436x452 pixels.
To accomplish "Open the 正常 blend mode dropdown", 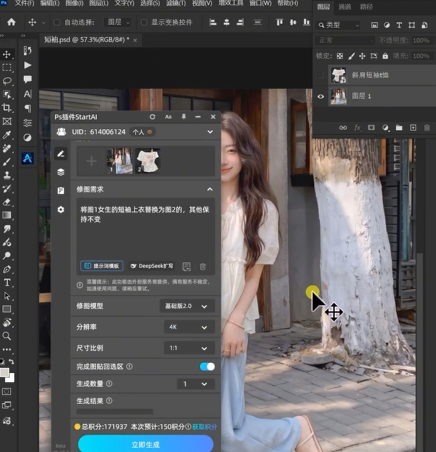I will [345, 40].
